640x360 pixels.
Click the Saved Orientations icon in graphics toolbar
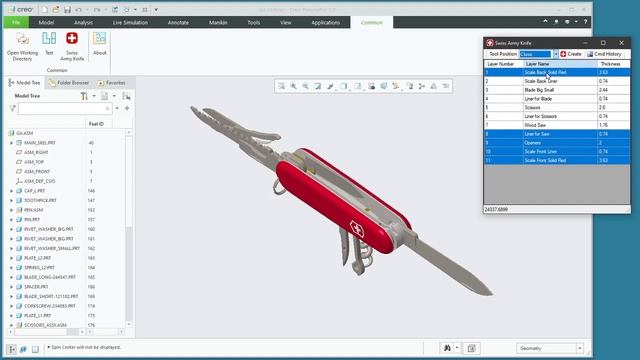pos(358,86)
